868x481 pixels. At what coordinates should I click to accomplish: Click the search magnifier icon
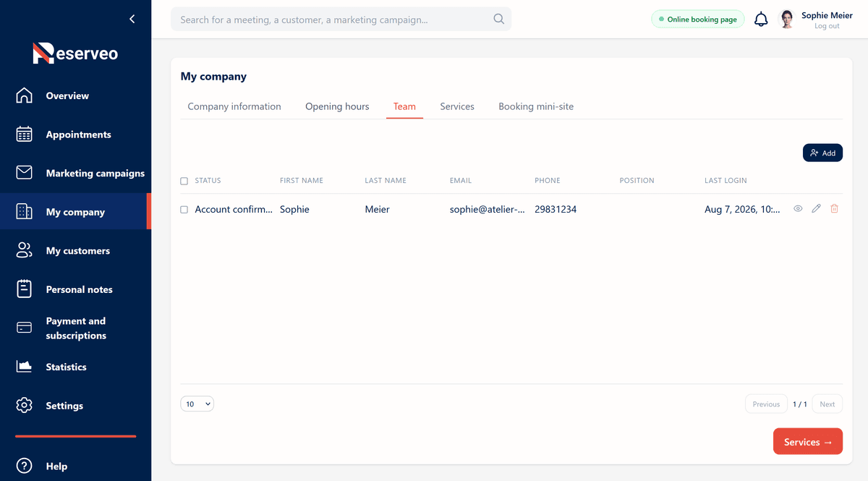pos(499,20)
